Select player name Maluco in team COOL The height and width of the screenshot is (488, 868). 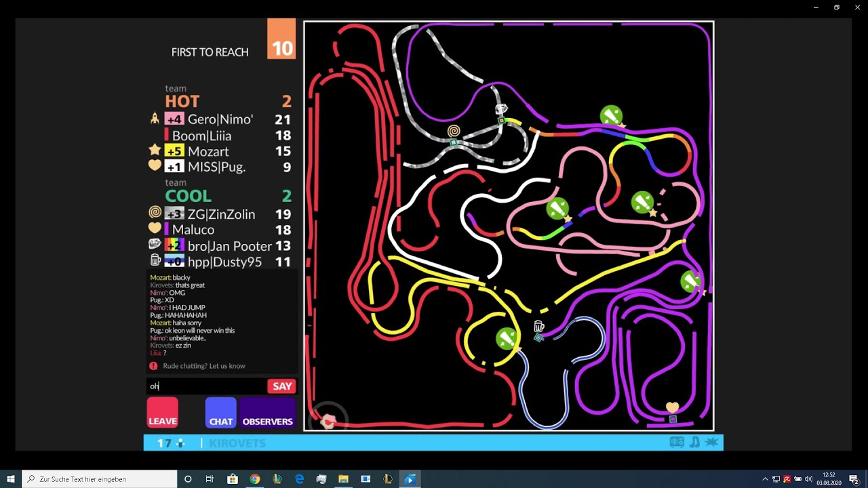click(x=193, y=230)
